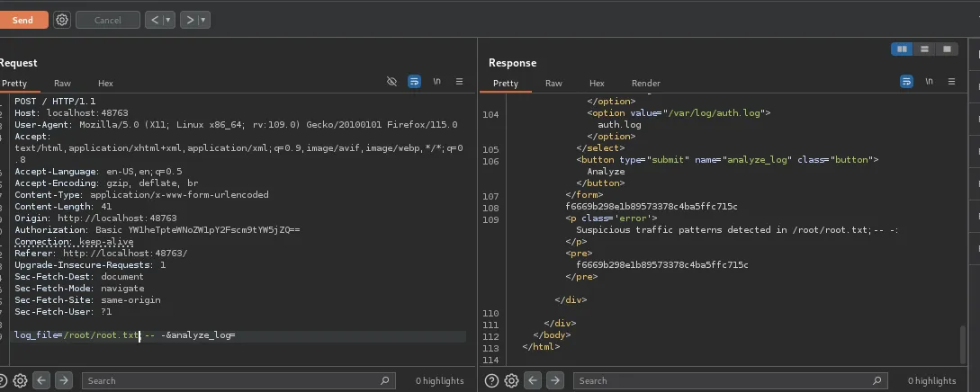Click the 'Referer: http://localhost:48763/' header line
980x392 pixels.
[x=101, y=253]
